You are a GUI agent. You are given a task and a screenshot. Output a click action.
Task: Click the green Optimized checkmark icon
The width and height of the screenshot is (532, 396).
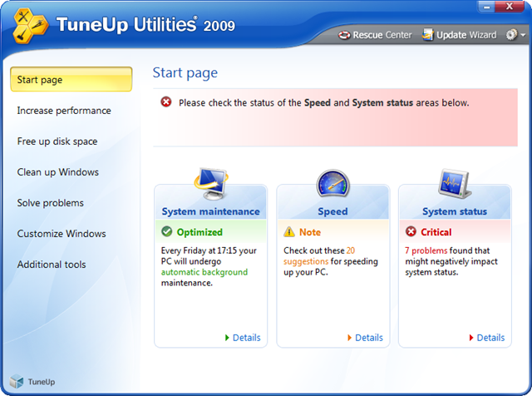click(166, 232)
